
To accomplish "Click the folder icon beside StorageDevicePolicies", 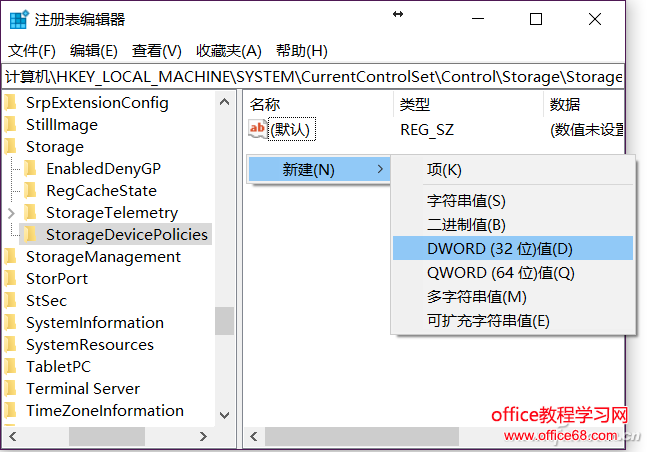I will pyautogui.click(x=30, y=235).
